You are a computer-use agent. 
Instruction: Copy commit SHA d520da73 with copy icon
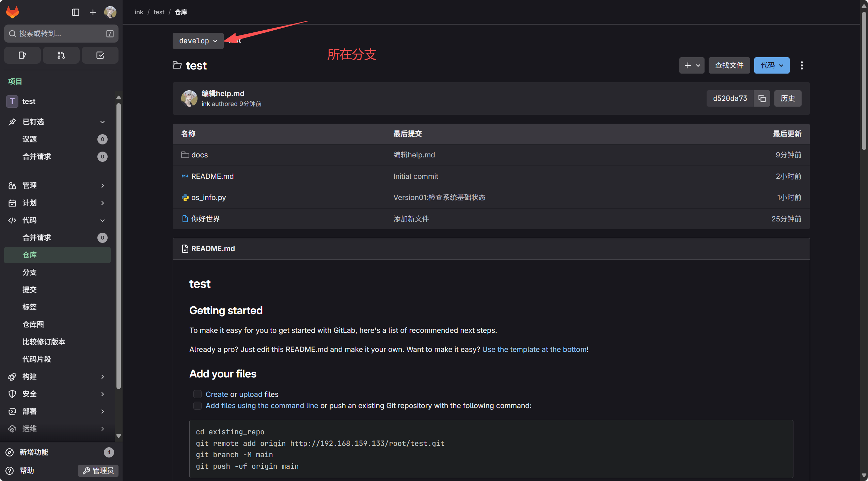pos(762,98)
